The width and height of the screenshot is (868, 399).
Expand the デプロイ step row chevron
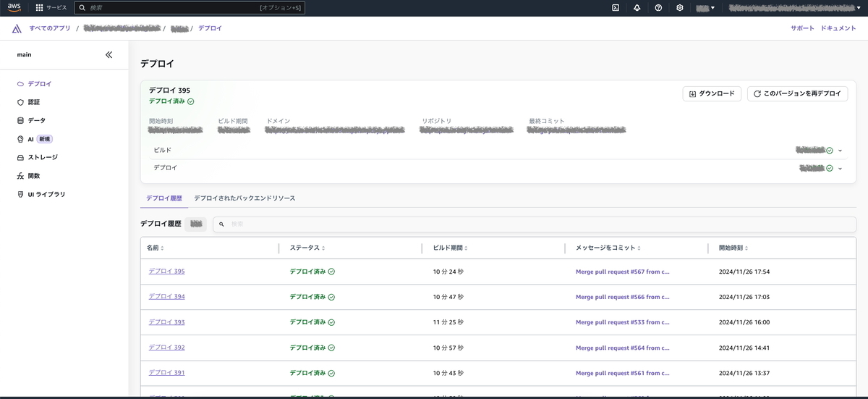point(840,168)
